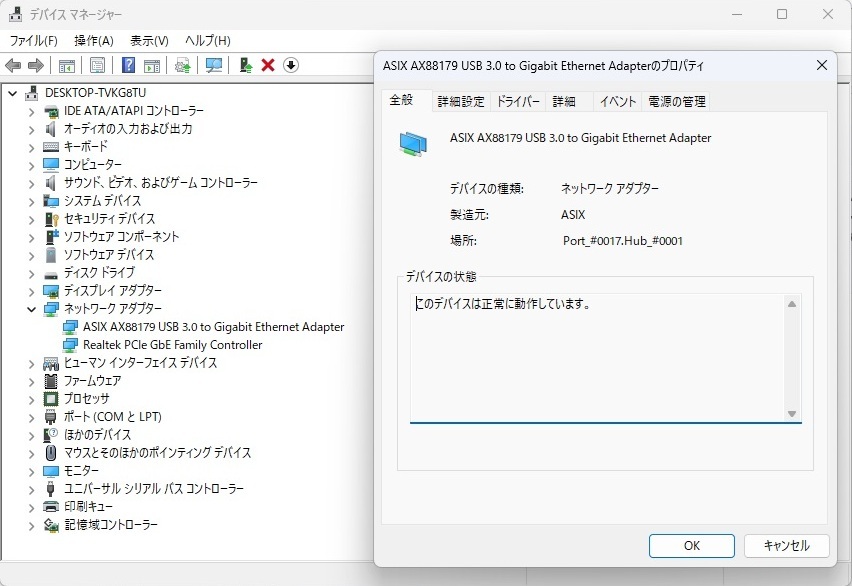852x586 pixels.
Task: Click the show/hide console tree toolbar icon
Action: 66,66
